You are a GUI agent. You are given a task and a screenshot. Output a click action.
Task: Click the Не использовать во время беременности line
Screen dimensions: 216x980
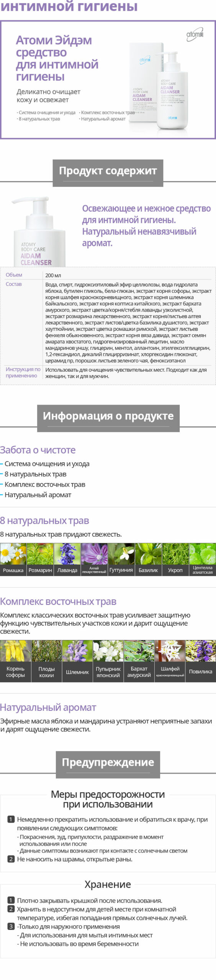pos(78,944)
